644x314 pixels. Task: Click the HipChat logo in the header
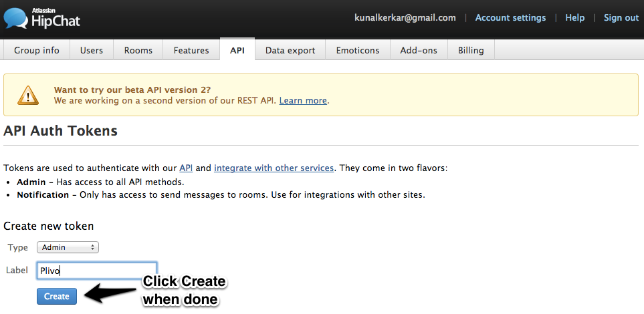coord(41,17)
